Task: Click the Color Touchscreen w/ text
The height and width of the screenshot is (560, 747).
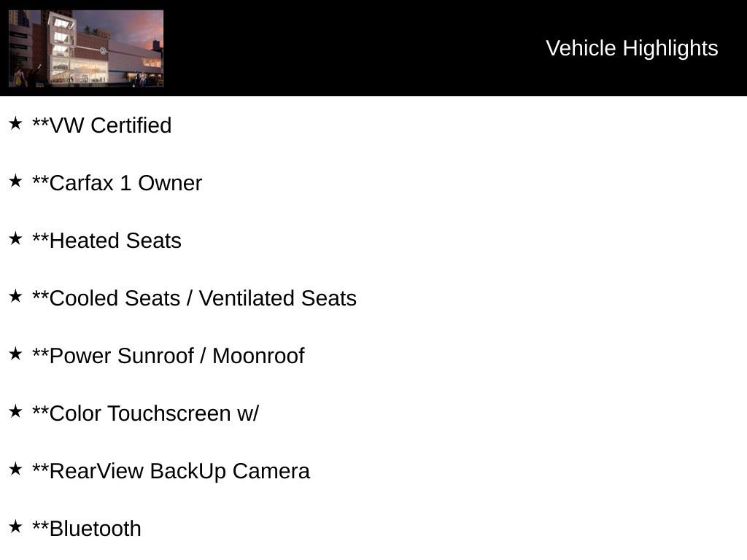Action: click(x=145, y=413)
